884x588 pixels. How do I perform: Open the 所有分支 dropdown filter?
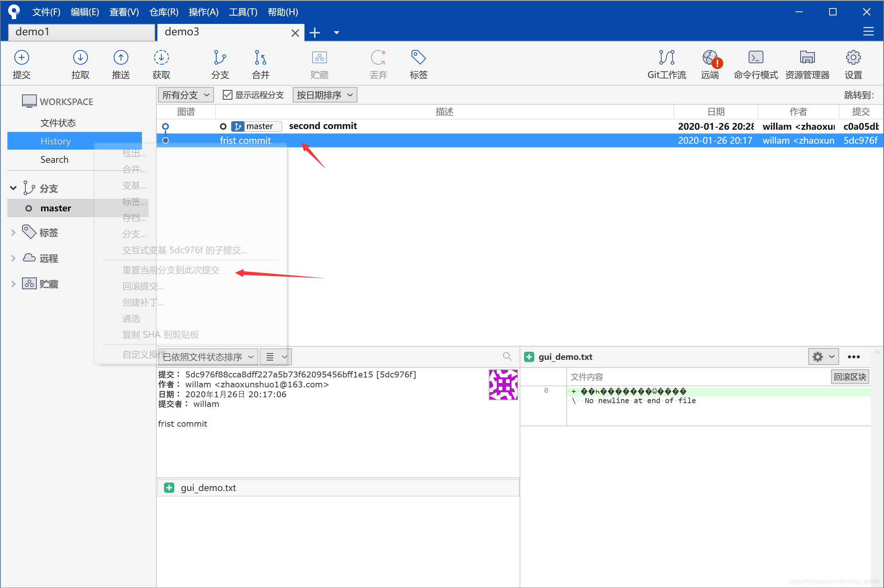[186, 95]
